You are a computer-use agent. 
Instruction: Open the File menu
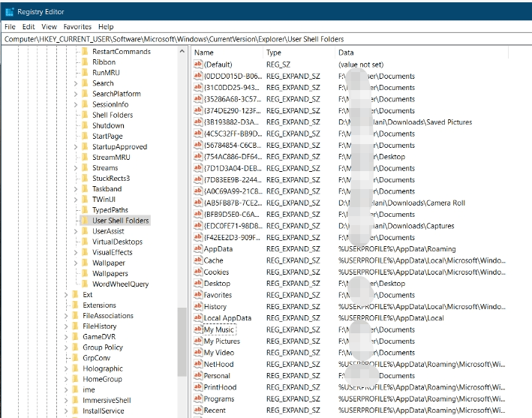(10, 26)
